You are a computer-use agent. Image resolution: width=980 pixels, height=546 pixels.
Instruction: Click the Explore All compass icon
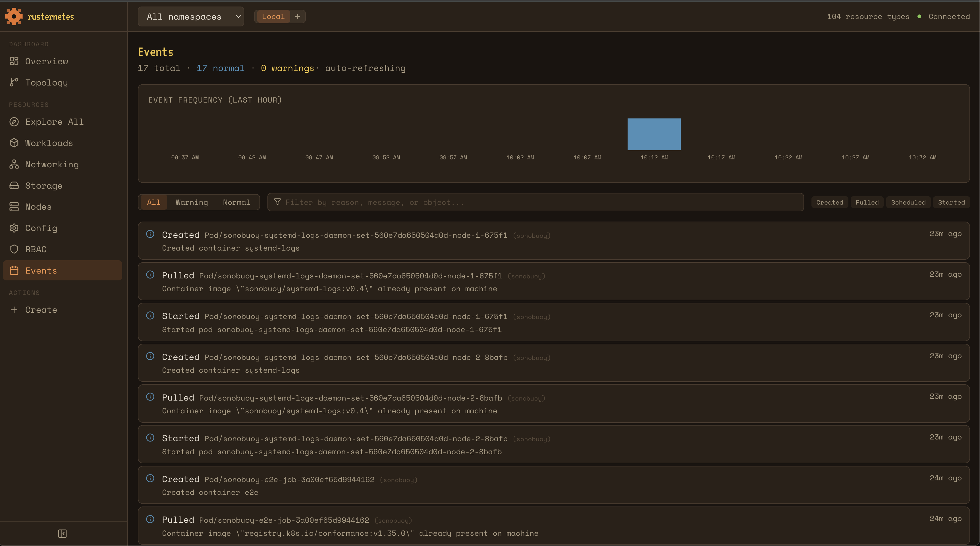pyautogui.click(x=14, y=122)
